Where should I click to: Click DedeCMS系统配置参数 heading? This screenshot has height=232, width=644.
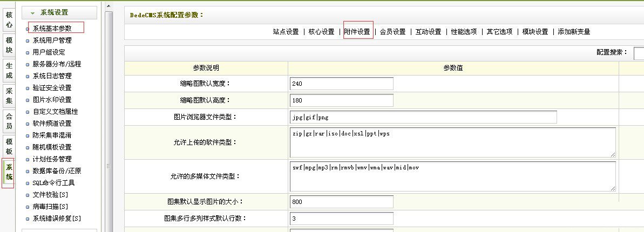coord(167,15)
